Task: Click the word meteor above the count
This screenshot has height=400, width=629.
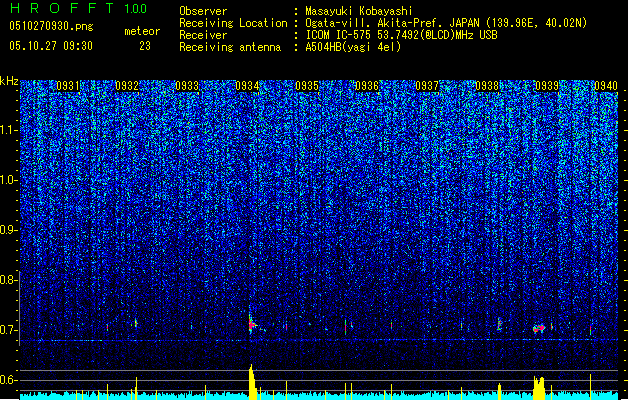Action: pyautogui.click(x=142, y=31)
